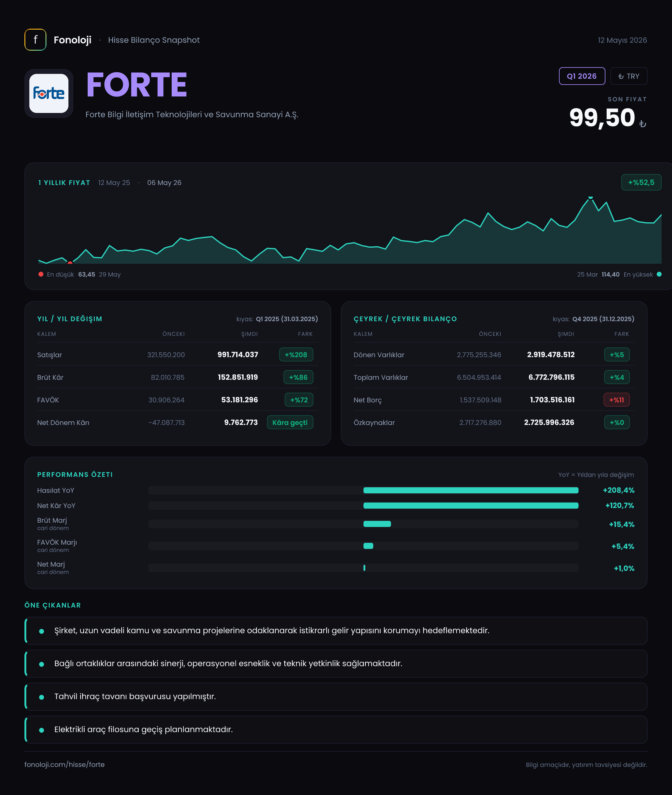Click the ÖNE ÇIKANLAR heading
Image resolution: width=672 pixels, height=795 pixels.
53,605
